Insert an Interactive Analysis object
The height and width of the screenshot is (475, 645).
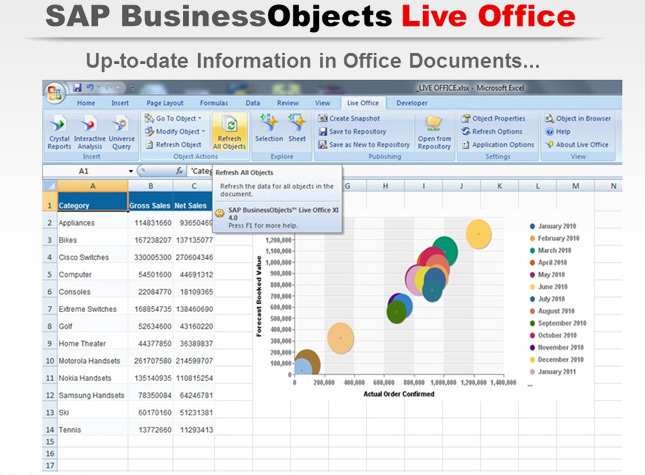(x=90, y=132)
